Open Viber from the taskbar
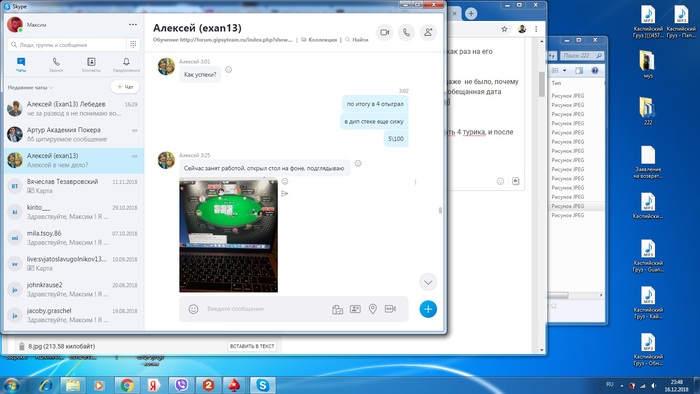The image size is (700, 394). [x=181, y=385]
